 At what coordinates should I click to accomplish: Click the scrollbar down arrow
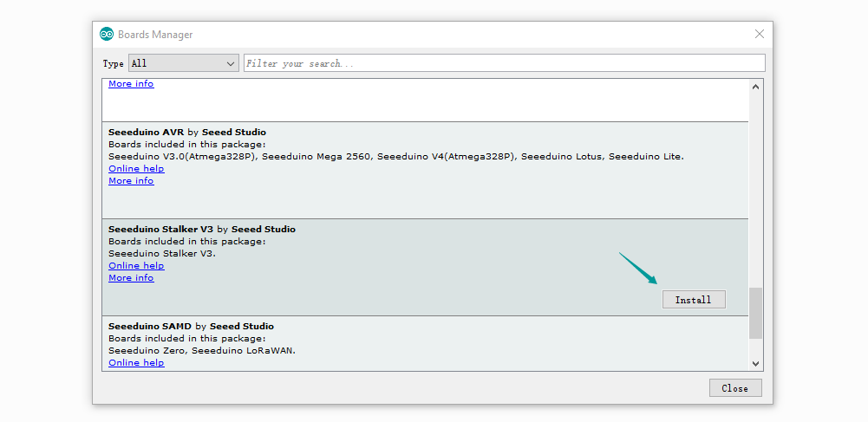coord(755,363)
